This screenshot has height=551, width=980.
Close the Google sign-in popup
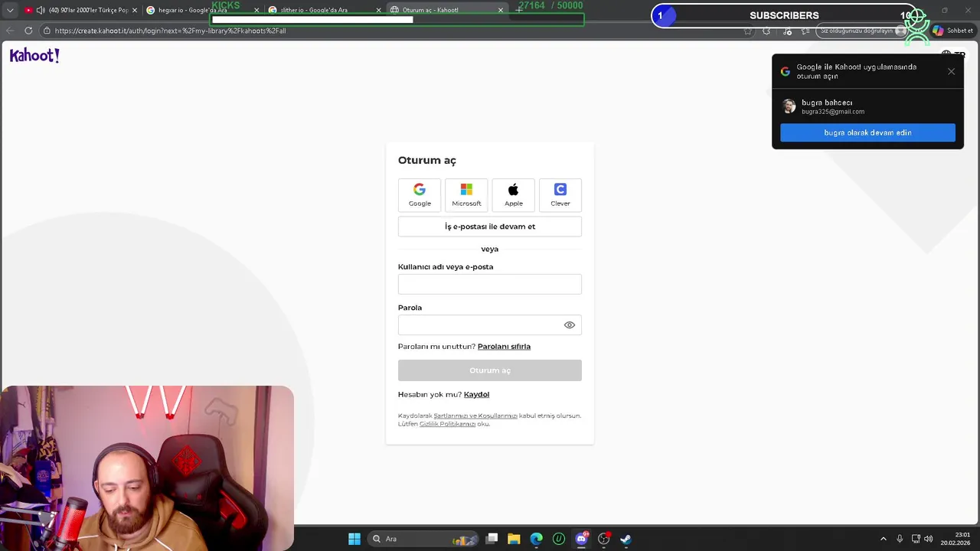951,71
